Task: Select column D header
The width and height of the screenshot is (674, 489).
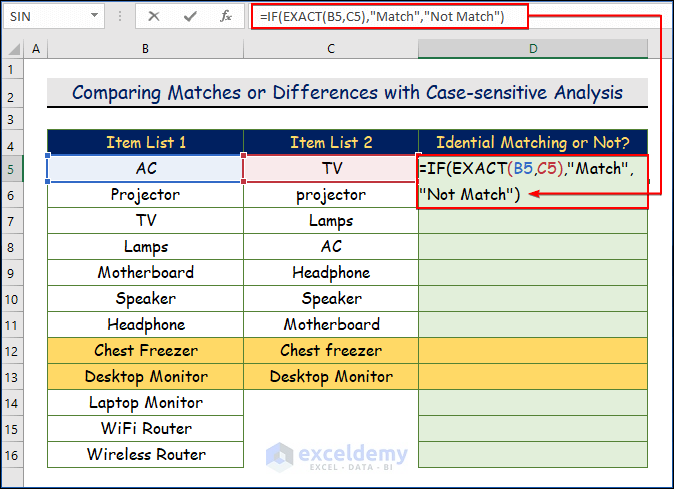Action: coord(533,49)
